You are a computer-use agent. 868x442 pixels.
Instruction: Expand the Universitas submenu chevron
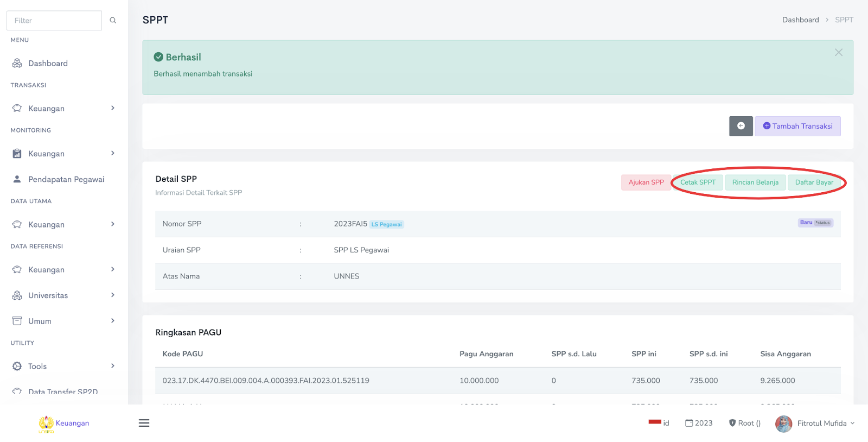tap(113, 295)
